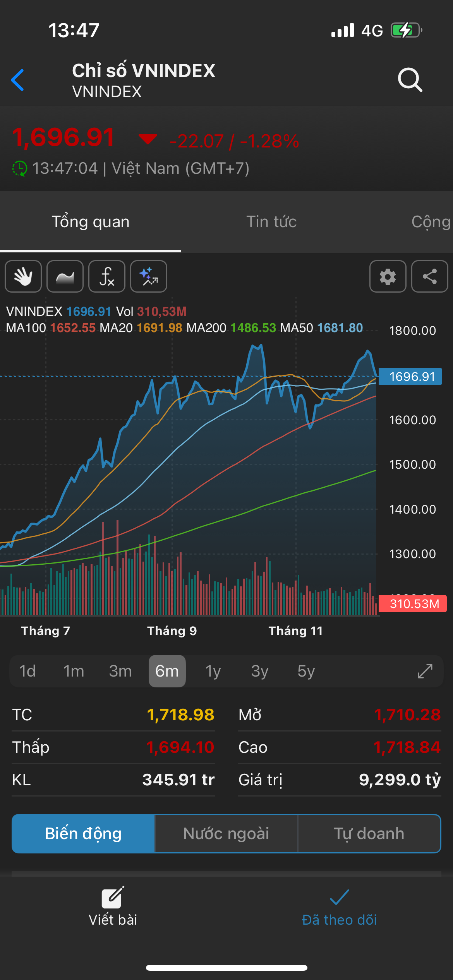Select the 3m time range
This screenshot has height=980, width=453.
click(x=120, y=671)
